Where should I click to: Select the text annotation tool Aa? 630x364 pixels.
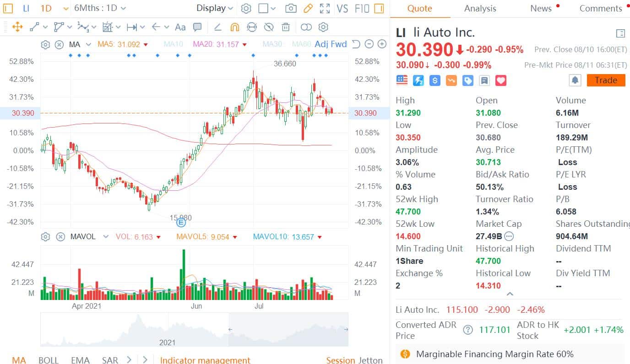tap(180, 27)
